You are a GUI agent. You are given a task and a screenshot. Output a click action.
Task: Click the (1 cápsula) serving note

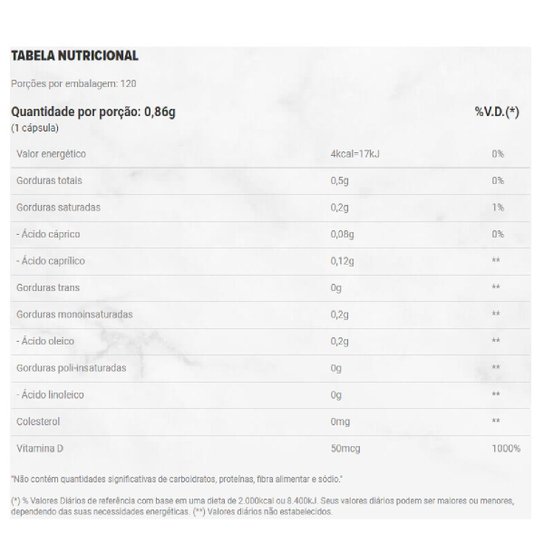[x=35, y=128]
